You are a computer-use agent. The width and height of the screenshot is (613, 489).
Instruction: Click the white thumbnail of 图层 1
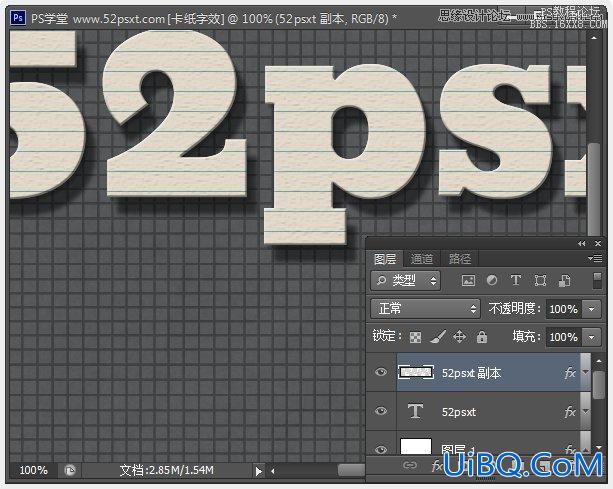tap(416, 446)
